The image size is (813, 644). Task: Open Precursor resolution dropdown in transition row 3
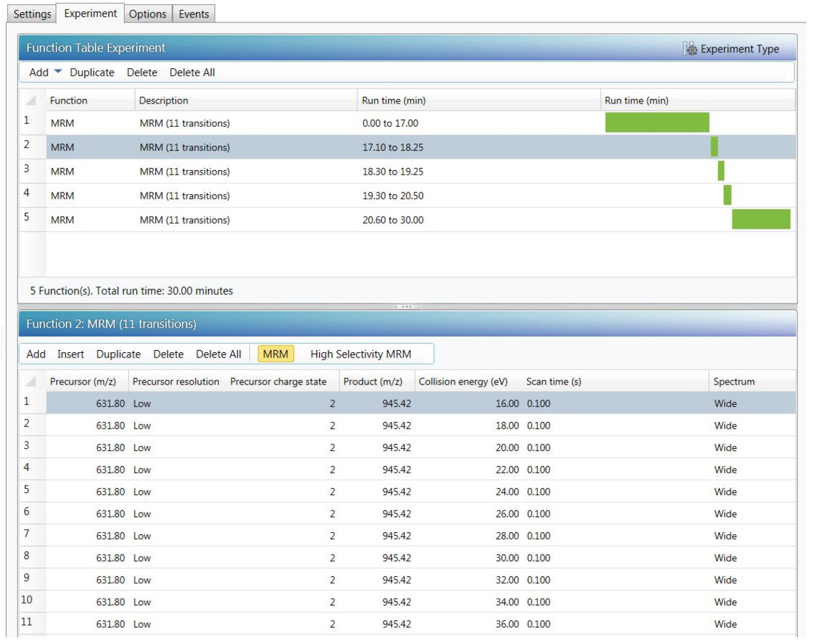pos(176,448)
